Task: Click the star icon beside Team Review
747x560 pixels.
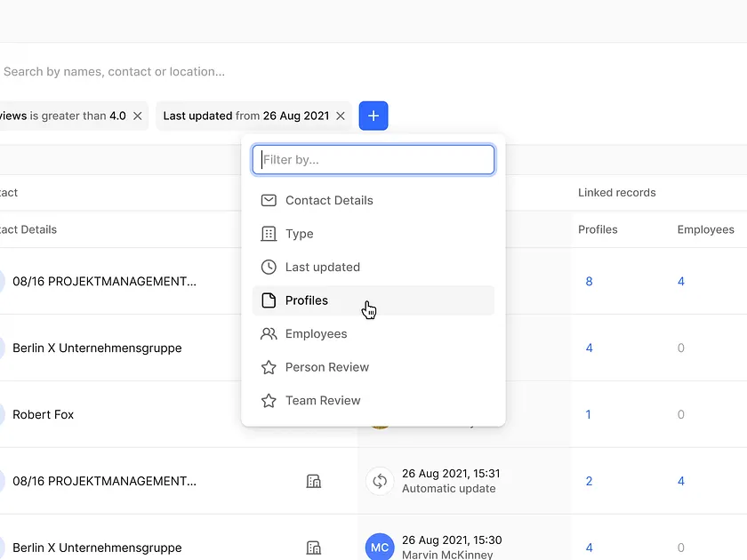Action: tap(269, 401)
